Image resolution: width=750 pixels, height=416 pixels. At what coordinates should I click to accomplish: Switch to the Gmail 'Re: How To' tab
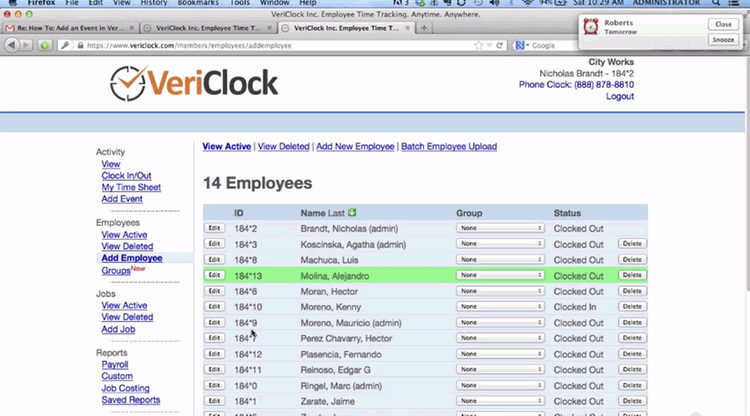pyautogui.click(x=70, y=27)
